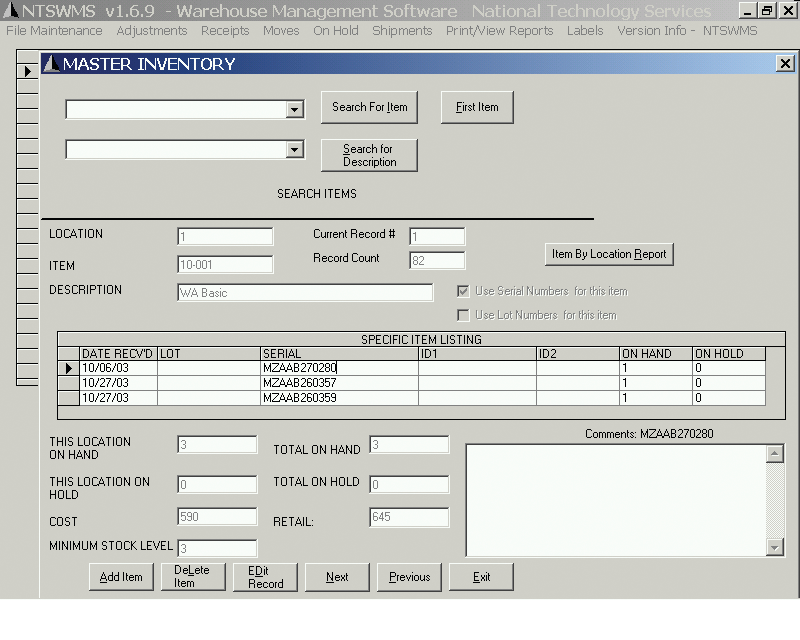800x640 pixels.
Task: Open the Shipments menu
Action: tap(402, 31)
